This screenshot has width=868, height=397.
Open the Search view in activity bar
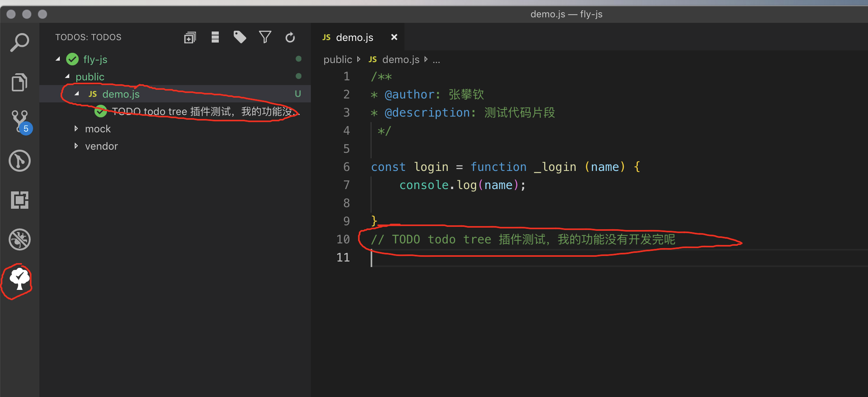(x=19, y=43)
